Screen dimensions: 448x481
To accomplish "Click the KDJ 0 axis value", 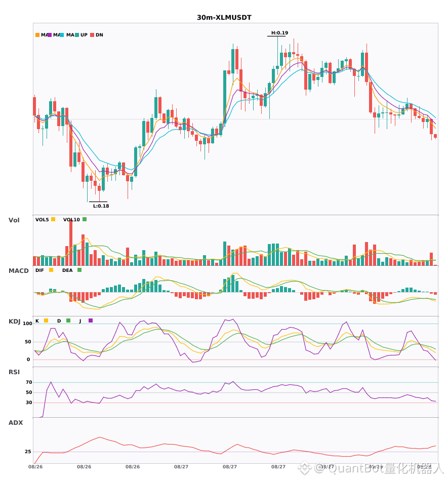I will pyautogui.click(x=28, y=359).
